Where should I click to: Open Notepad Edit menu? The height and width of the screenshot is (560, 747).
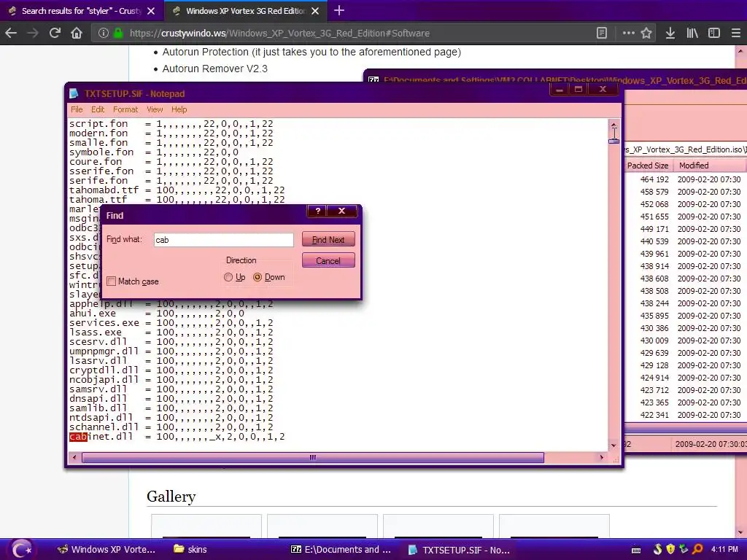pyautogui.click(x=98, y=109)
